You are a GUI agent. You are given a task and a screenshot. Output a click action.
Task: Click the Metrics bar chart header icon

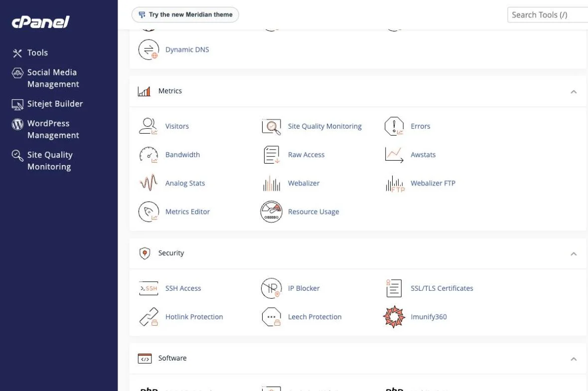[x=144, y=91]
